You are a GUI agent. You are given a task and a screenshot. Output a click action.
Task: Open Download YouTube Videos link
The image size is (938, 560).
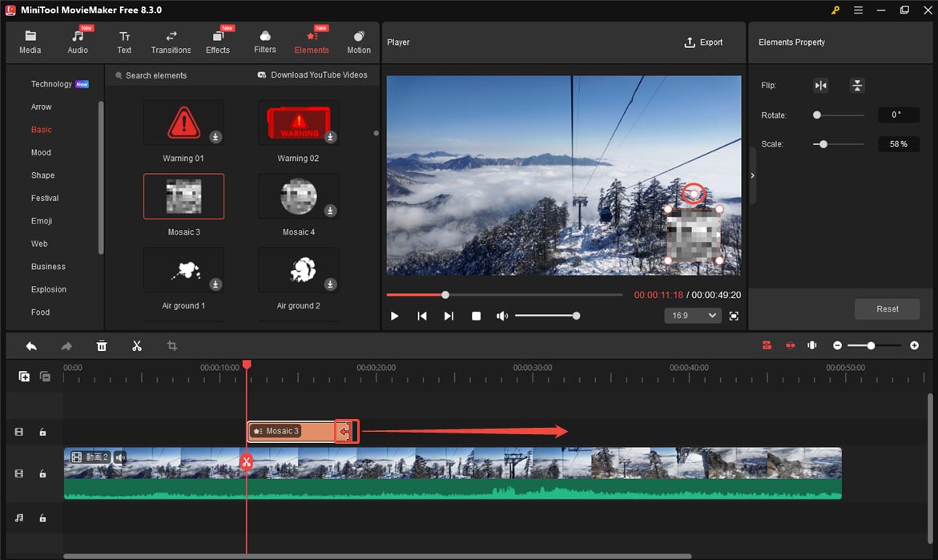pyautogui.click(x=312, y=75)
